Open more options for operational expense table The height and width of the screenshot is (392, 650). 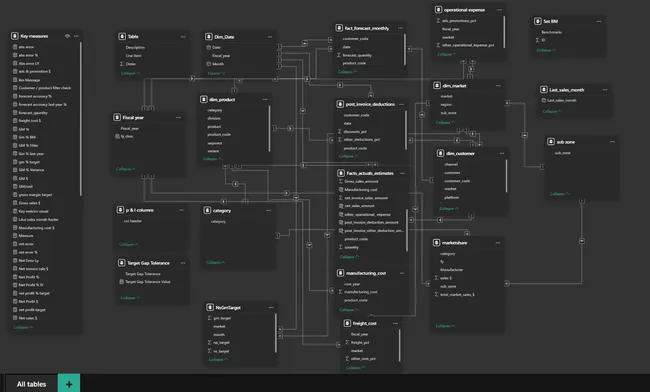click(500, 10)
